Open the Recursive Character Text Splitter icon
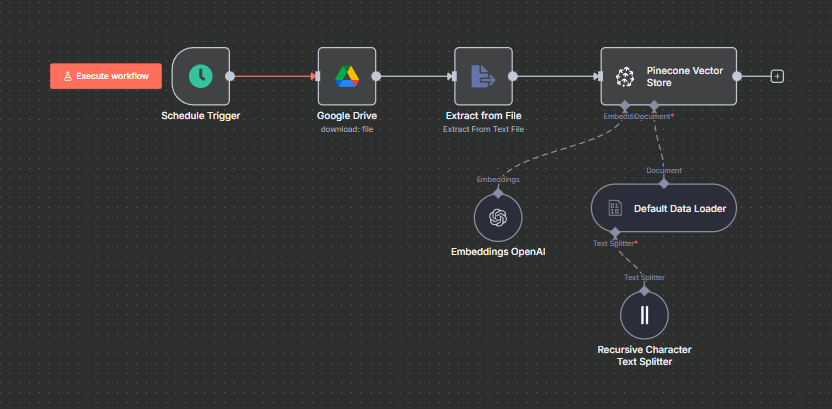 click(x=644, y=315)
